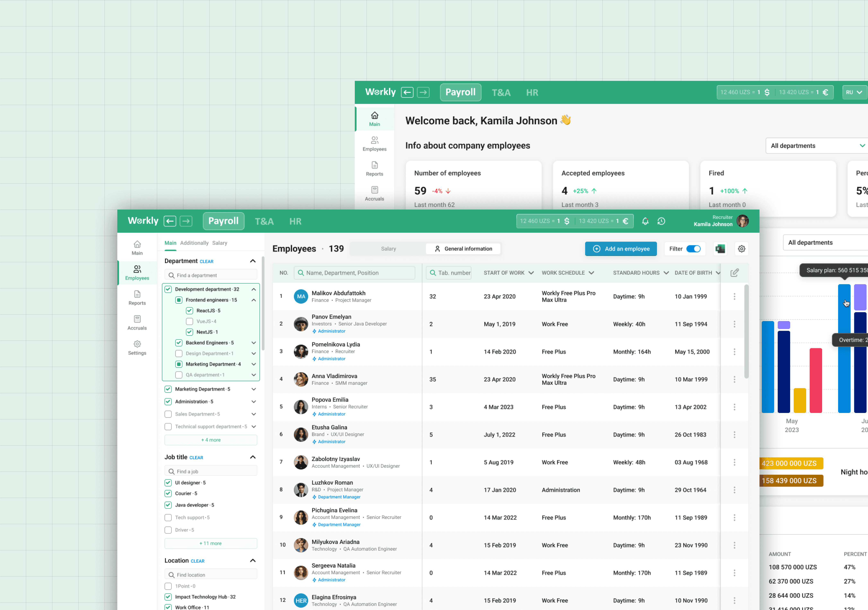The width and height of the screenshot is (868, 610).
Task: Enable the Sales Department checkbox
Action: click(x=168, y=414)
